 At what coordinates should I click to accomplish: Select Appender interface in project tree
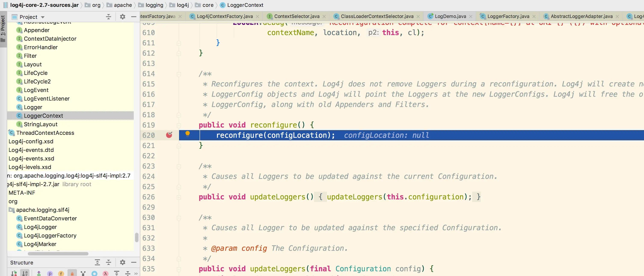pos(37,30)
